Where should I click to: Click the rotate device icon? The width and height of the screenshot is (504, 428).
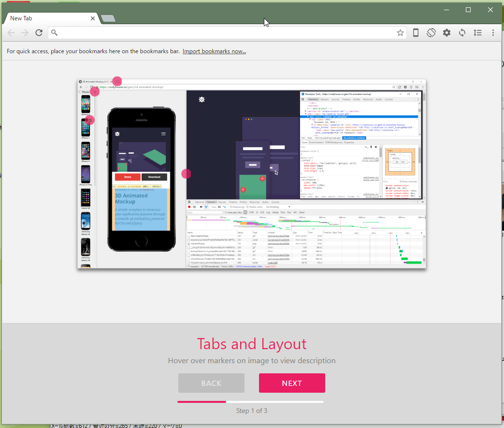(431, 33)
